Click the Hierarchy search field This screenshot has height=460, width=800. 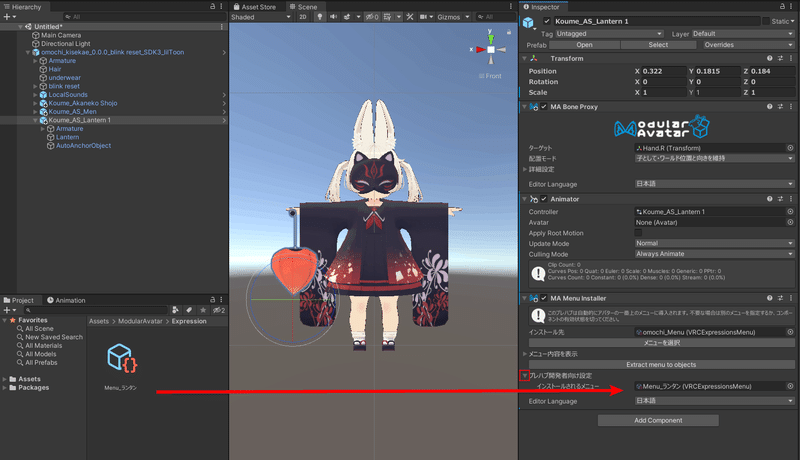[144, 17]
